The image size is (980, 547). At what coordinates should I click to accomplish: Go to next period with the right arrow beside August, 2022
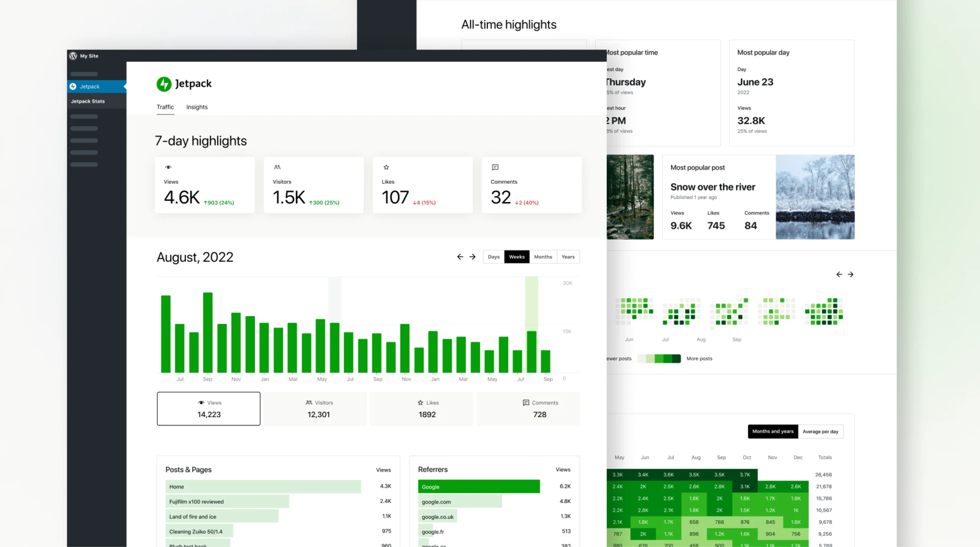click(x=472, y=257)
